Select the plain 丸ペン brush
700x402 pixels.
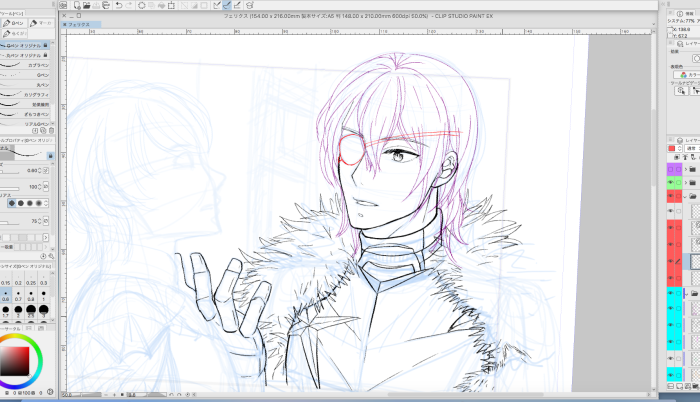click(x=25, y=85)
